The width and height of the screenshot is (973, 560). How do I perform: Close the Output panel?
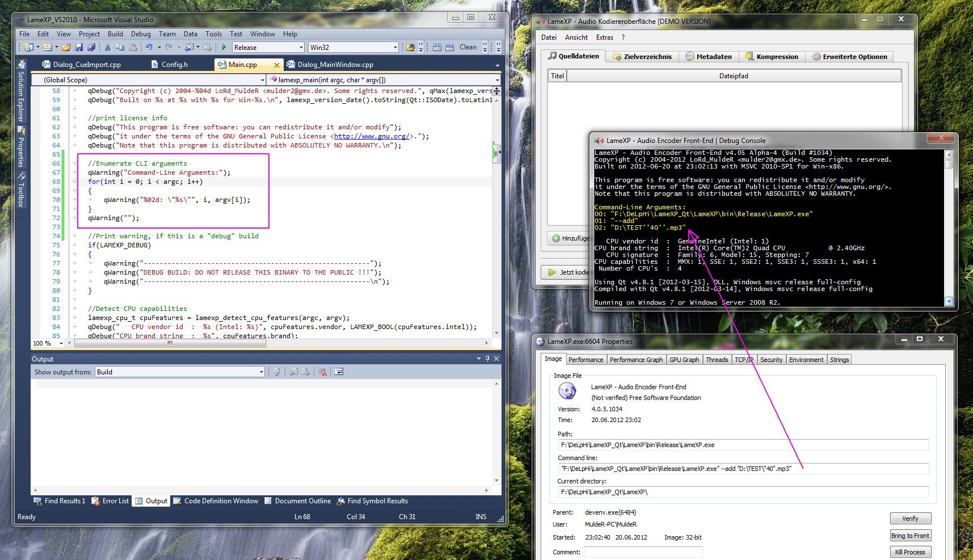click(496, 359)
